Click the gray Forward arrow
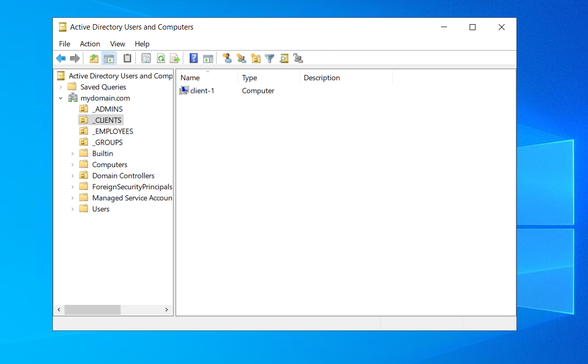The height and width of the screenshot is (364, 588). [x=75, y=59]
